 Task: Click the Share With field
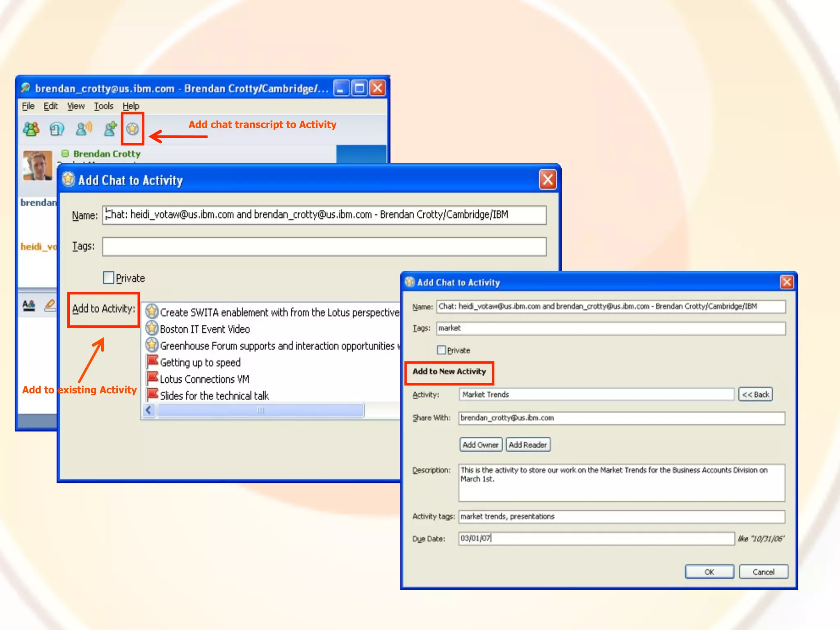pyautogui.click(x=622, y=418)
